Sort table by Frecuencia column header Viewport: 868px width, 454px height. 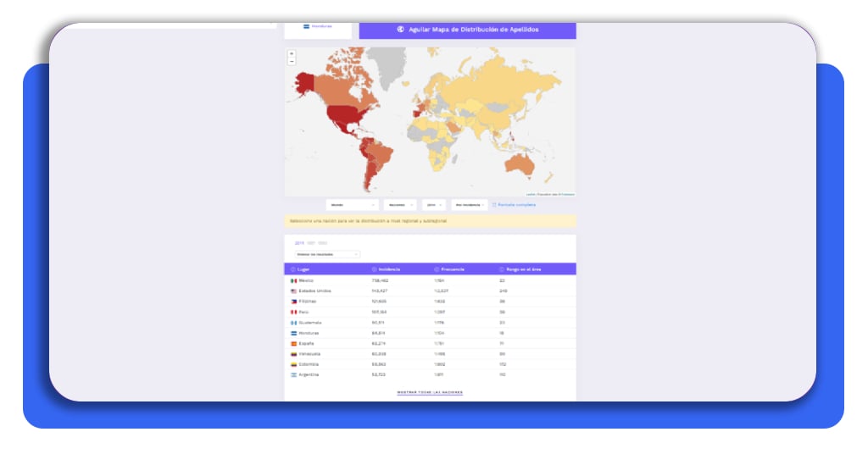[x=453, y=269]
